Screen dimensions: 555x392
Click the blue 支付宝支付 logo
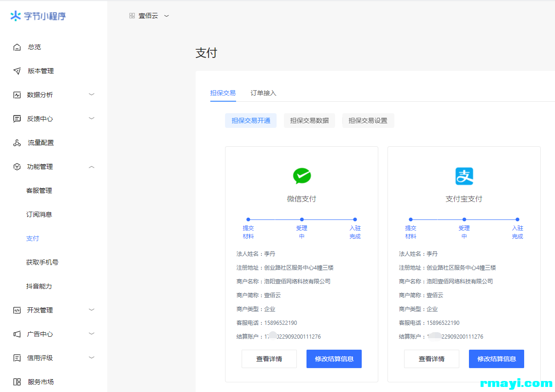point(464,176)
